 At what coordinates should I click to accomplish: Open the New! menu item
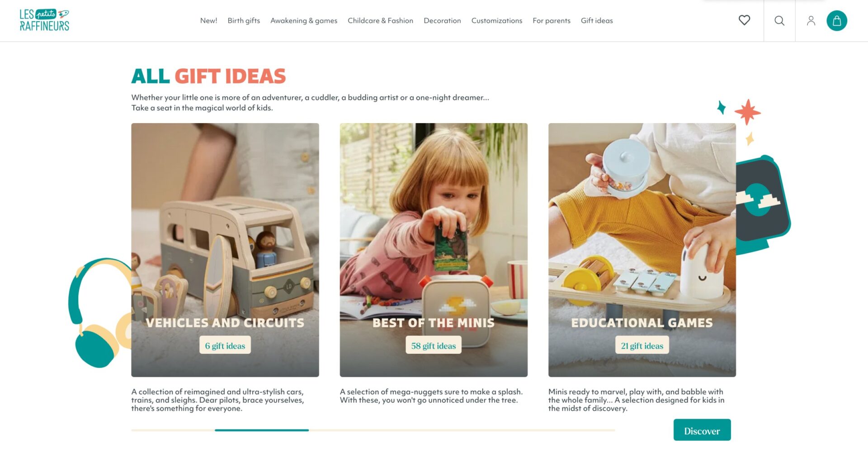pos(208,21)
